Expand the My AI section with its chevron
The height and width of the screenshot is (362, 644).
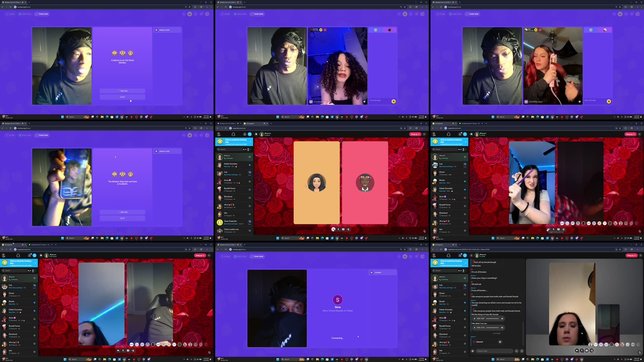pyautogui.click(x=465, y=271)
